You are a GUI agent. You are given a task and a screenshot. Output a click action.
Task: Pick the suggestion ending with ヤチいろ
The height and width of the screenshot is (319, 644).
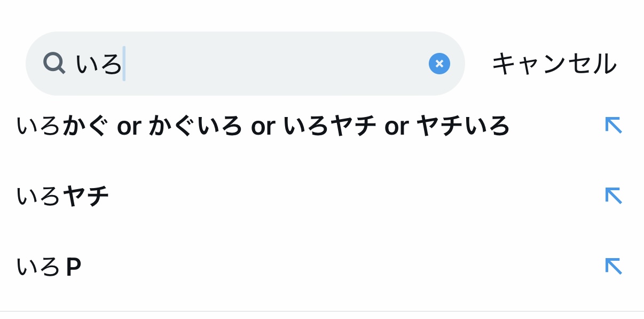point(263,126)
